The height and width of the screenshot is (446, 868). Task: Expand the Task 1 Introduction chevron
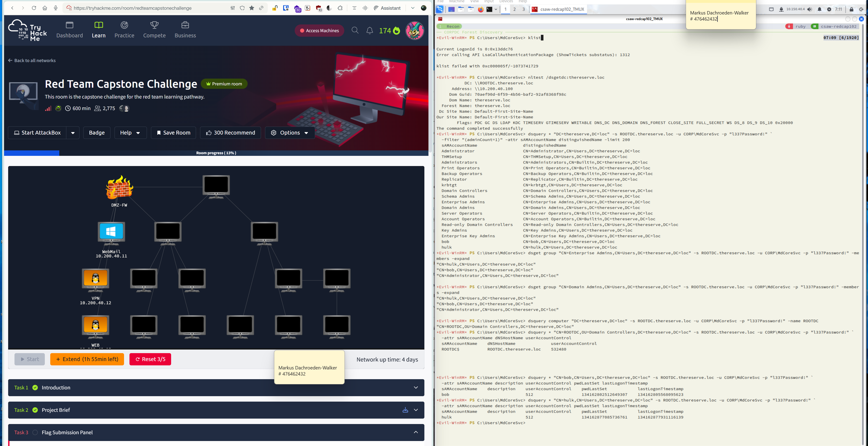tap(416, 388)
